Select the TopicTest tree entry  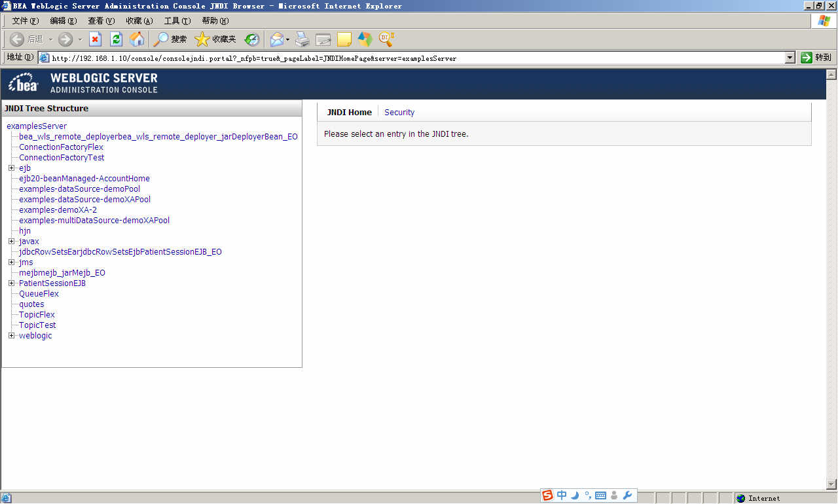tap(37, 325)
